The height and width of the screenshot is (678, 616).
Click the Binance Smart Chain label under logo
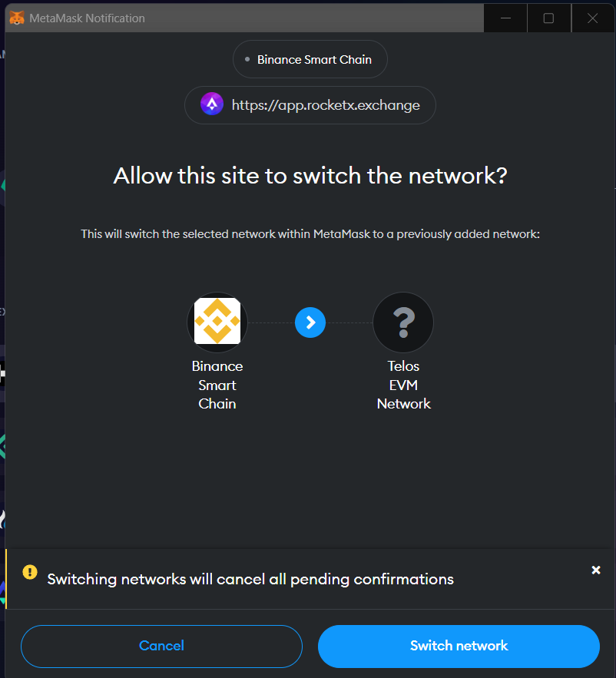(x=217, y=385)
